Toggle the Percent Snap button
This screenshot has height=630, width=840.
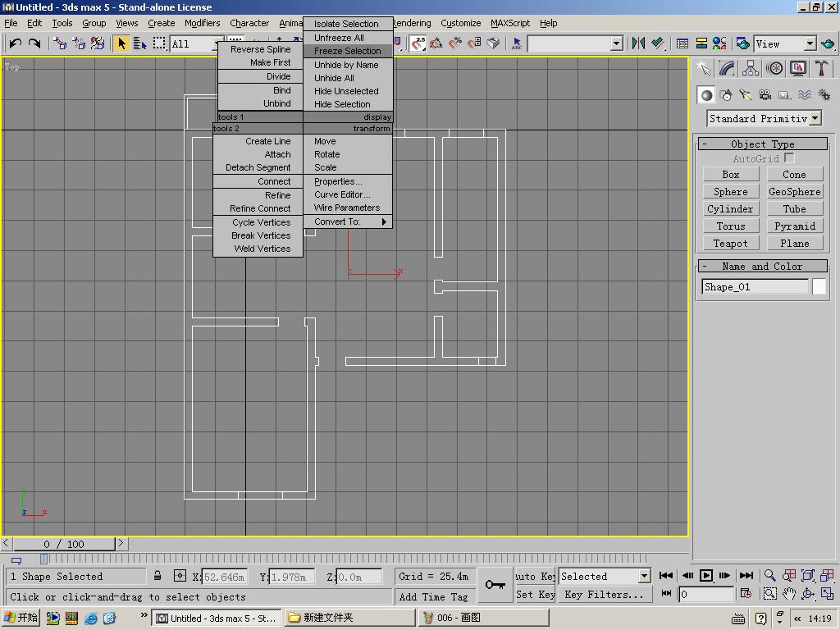coord(455,43)
